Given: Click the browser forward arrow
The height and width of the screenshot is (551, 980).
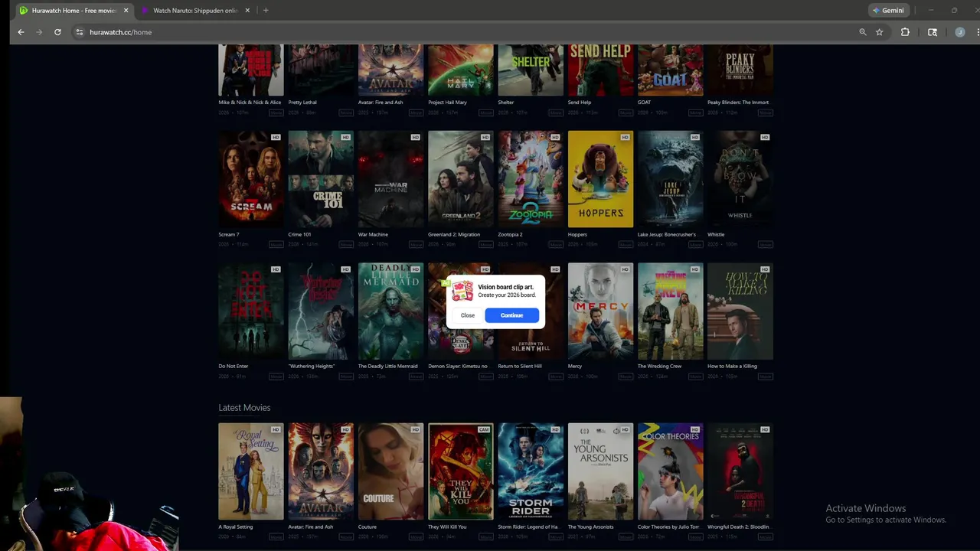Looking at the screenshot, I should [39, 32].
